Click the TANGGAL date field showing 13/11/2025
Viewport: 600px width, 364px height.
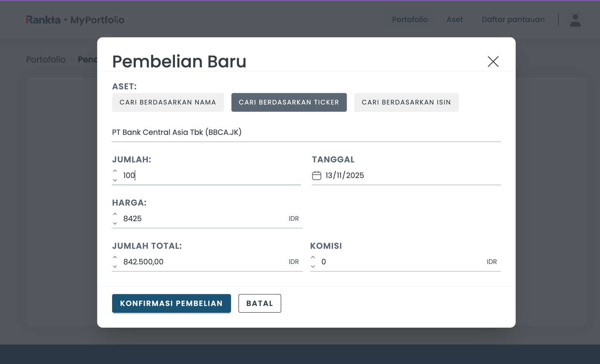345,175
